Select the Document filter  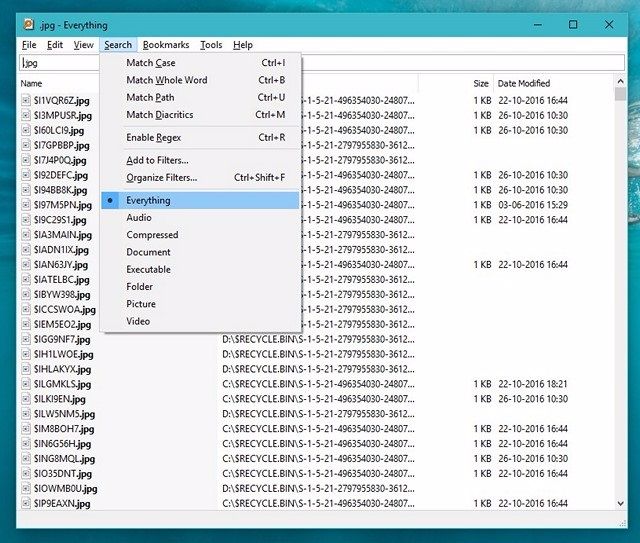(x=200, y=252)
